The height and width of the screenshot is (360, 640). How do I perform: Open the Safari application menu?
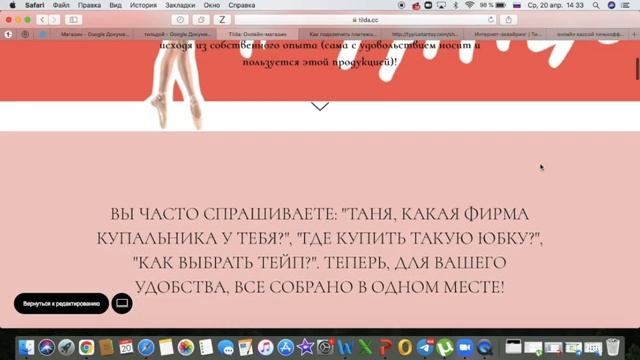pos(34,5)
